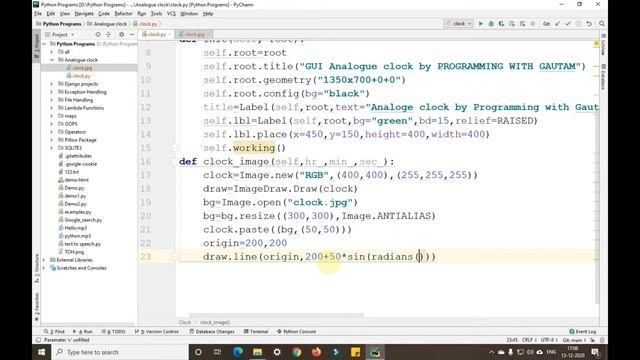Viewport: 640px width, 360px height.
Task: Expand the Lambda Functions folder
Action: 52,108
